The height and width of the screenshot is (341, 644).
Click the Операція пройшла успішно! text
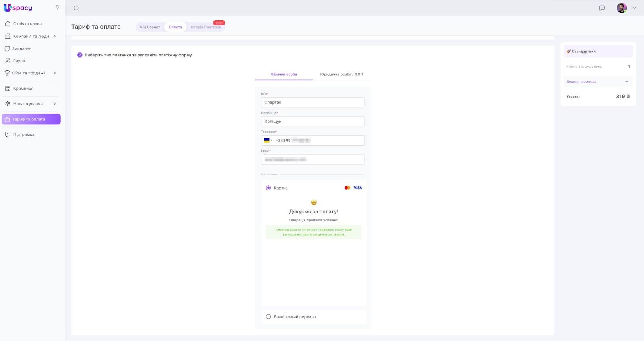(314, 220)
